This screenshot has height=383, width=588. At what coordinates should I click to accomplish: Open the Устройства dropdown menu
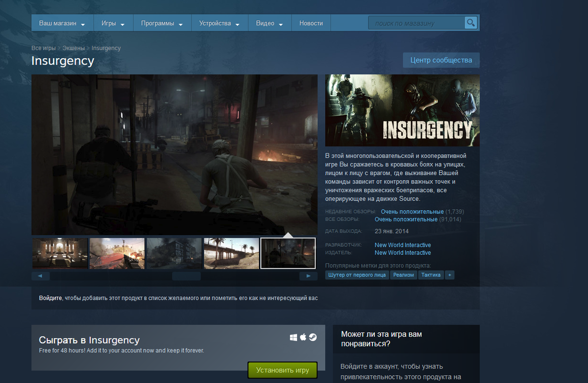219,23
